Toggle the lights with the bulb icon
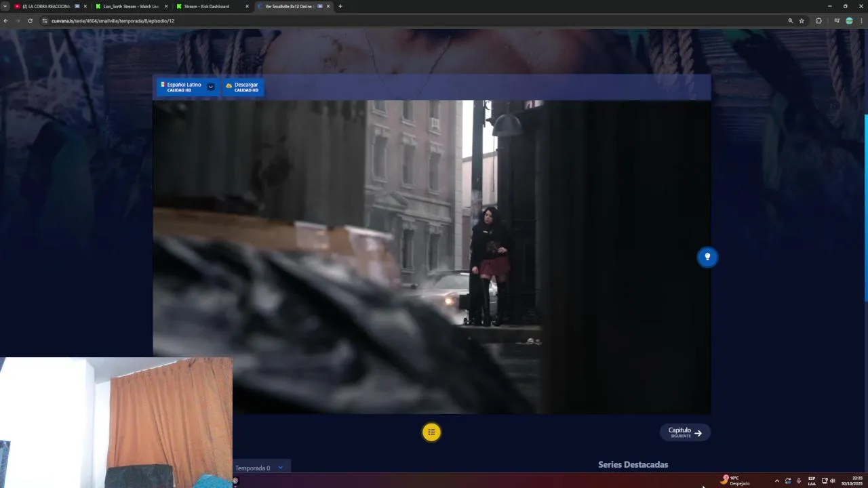Screen dimensions: 868x488 click(707, 257)
